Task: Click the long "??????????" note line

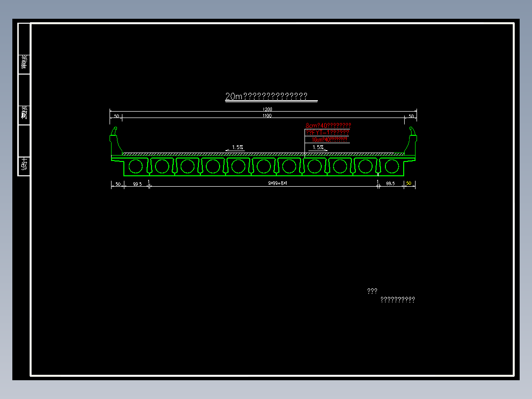Action: coord(398,300)
